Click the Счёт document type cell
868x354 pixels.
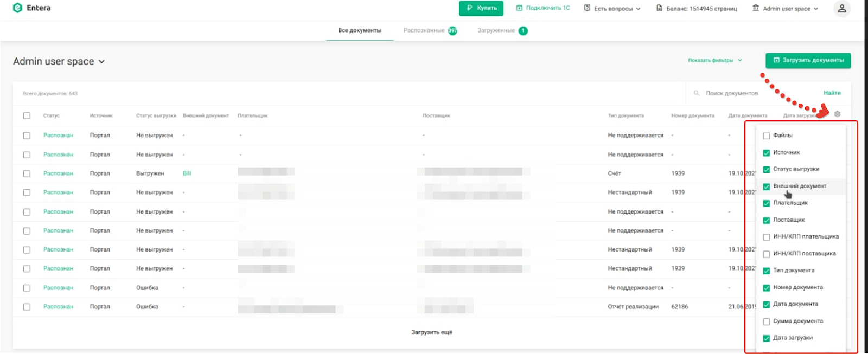tap(614, 173)
